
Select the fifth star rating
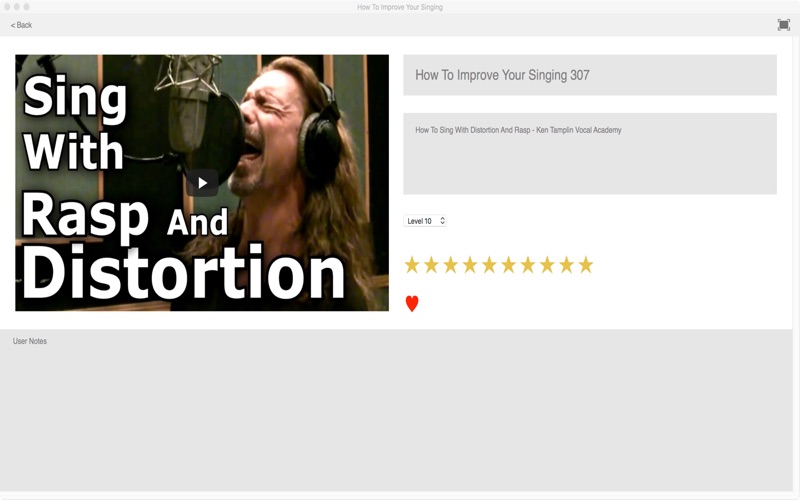(x=489, y=265)
